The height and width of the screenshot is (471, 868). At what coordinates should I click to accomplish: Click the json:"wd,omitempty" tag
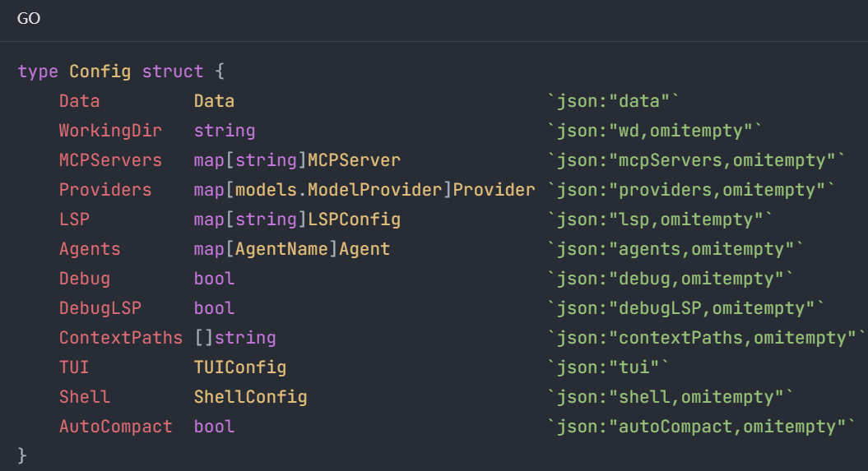[655, 131]
